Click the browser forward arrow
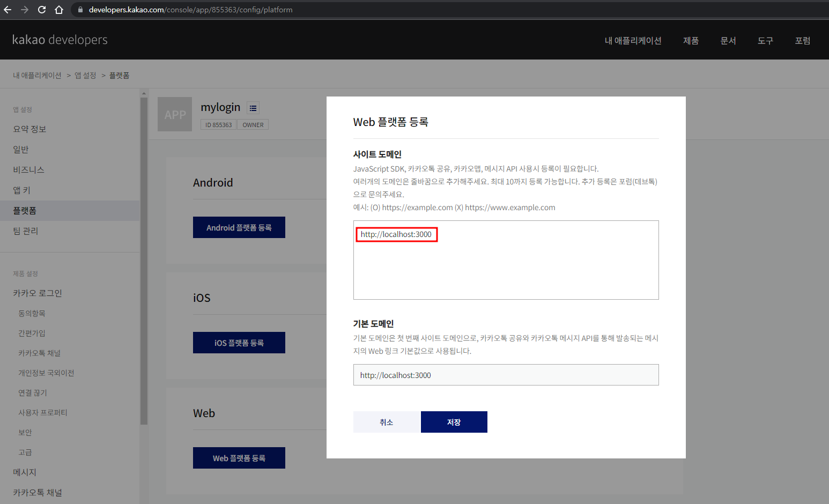This screenshot has width=829, height=504. 25,10
